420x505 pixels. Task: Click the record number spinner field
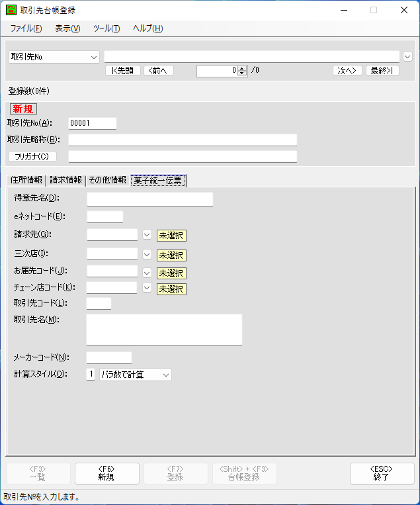coord(217,71)
